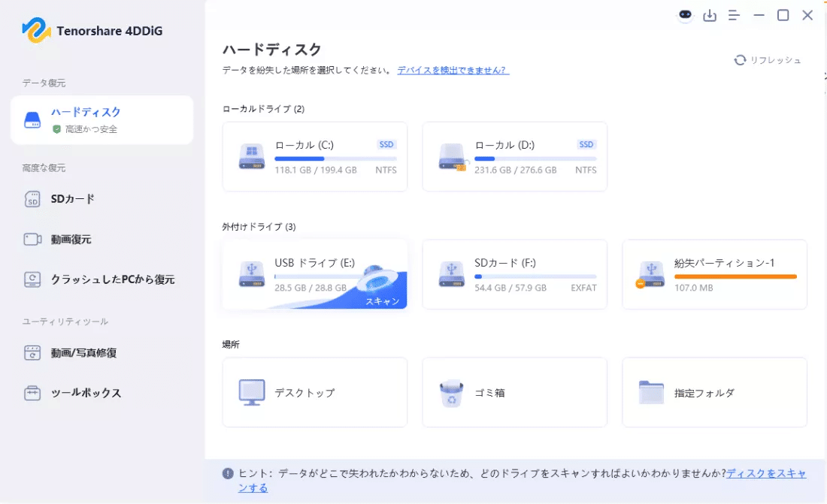Open the ツールボックス toolbox icon
Screen dimensions: 827x504
(32, 393)
